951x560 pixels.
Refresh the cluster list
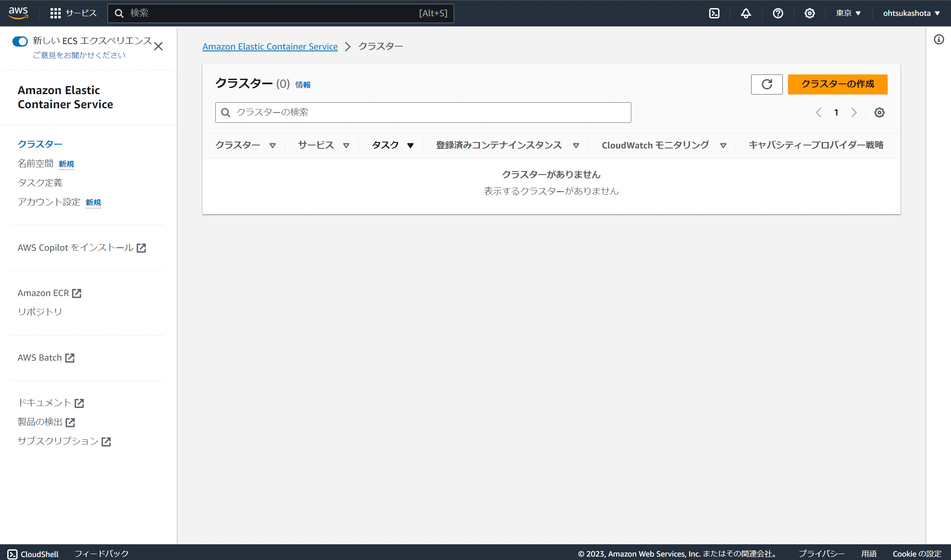(x=767, y=84)
